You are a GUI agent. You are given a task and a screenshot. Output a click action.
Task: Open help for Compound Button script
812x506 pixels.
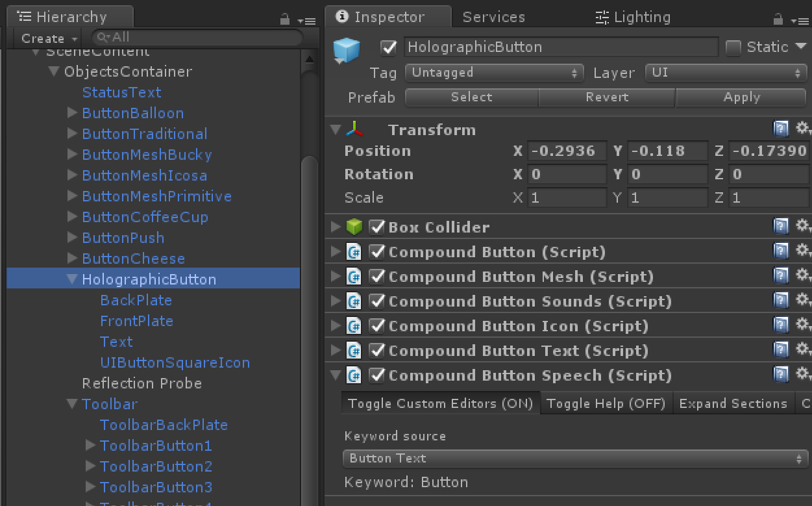(781, 251)
